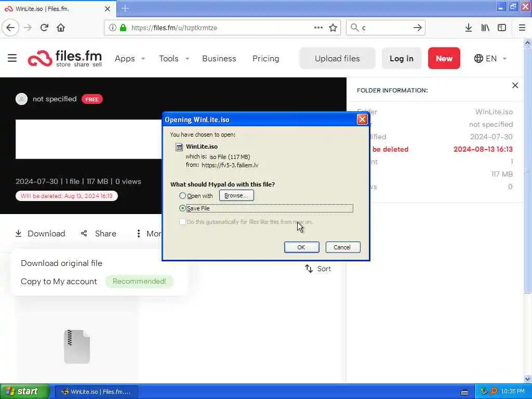
Task: Open the downloads toolbar icon
Action: 468,28
